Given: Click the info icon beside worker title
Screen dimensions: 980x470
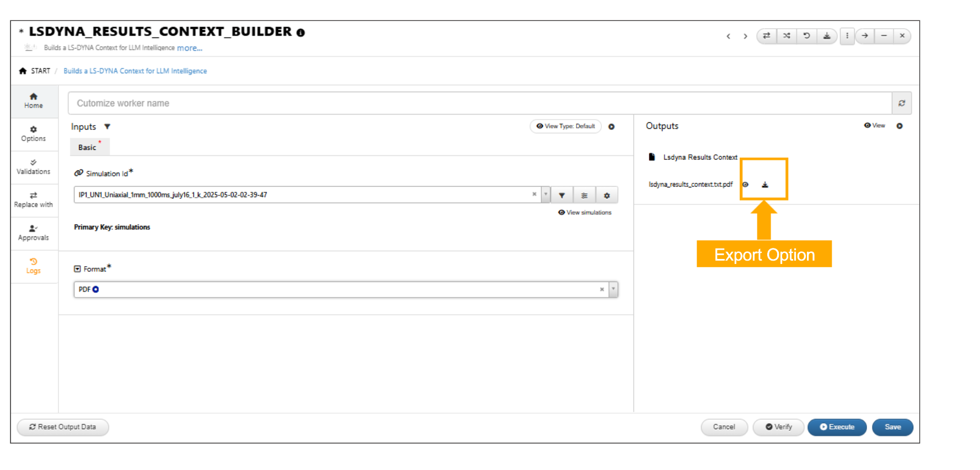Looking at the screenshot, I should coord(300,33).
